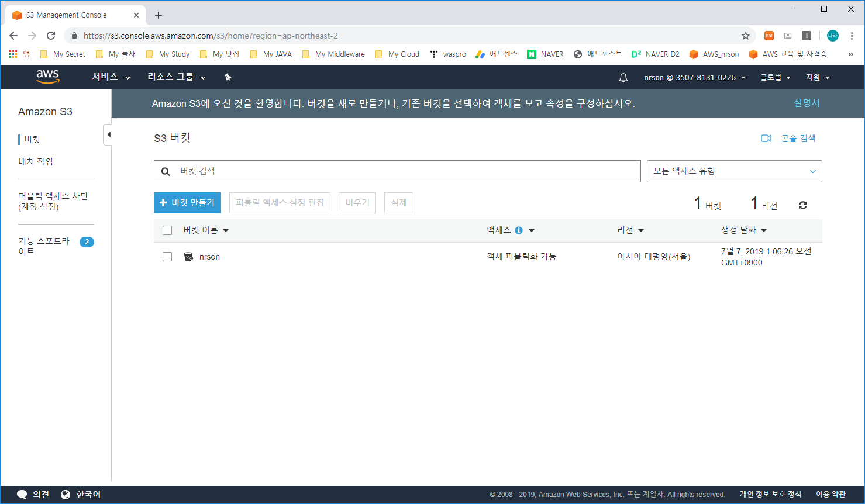
Task: Open 퍼블릭 액세스 차단 (계정 설정)
Action: pos(53,201)
